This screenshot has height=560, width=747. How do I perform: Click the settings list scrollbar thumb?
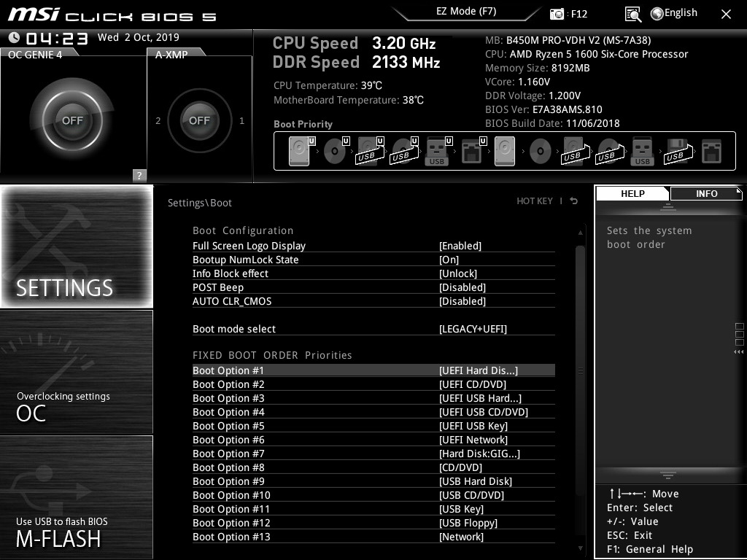click(x=580, y=371)
